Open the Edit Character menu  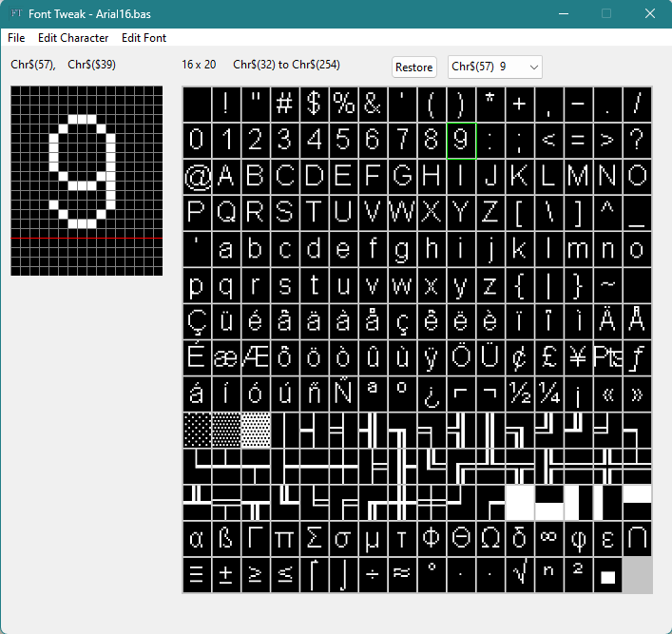pos(73,38)
